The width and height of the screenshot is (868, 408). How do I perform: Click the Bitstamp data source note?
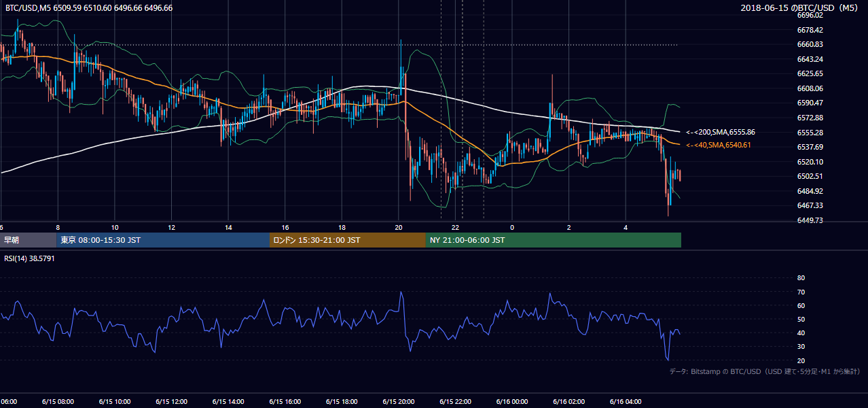pyautogui.click(x=765, y=371)
